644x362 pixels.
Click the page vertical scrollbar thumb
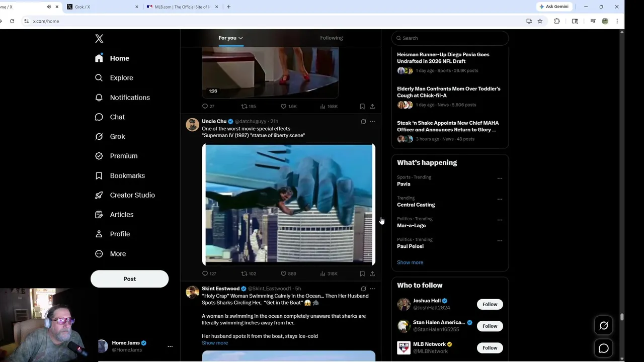[x=622, y=317]
